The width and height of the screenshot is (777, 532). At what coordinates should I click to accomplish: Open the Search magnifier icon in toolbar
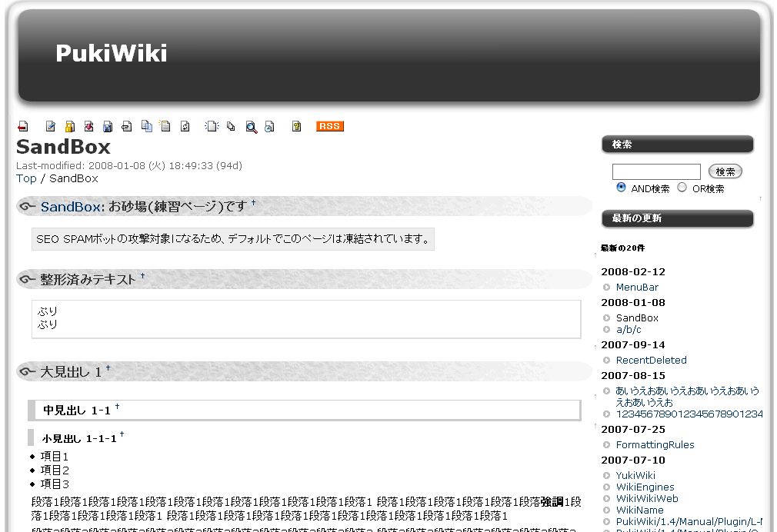point(251,127)
